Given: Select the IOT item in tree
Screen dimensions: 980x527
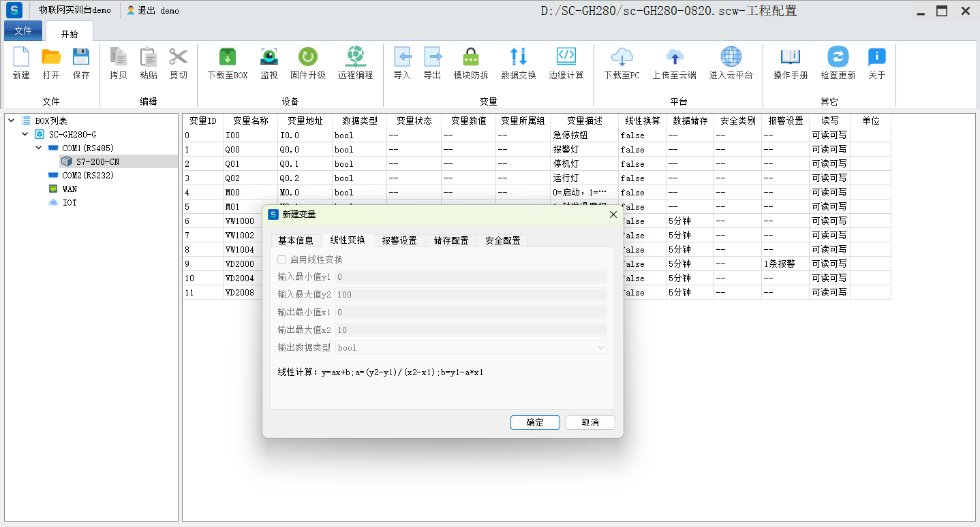Looking at the screenshot, I should click(x=70, y=203).
